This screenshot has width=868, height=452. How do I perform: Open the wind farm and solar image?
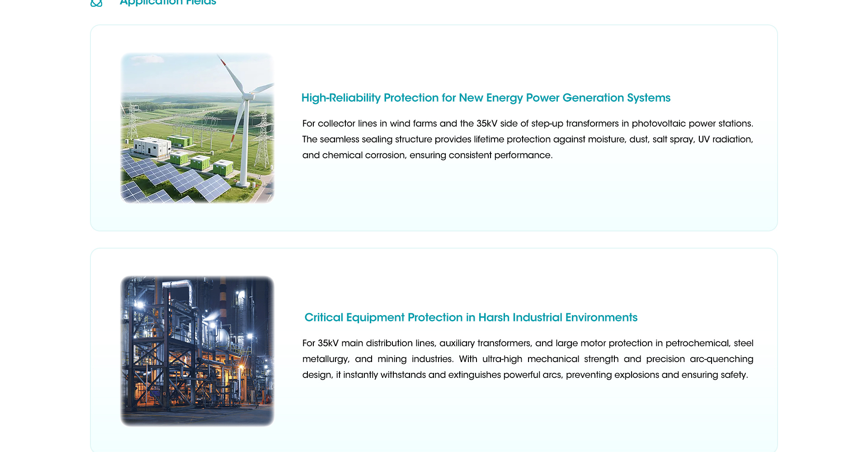coord(197,128)
